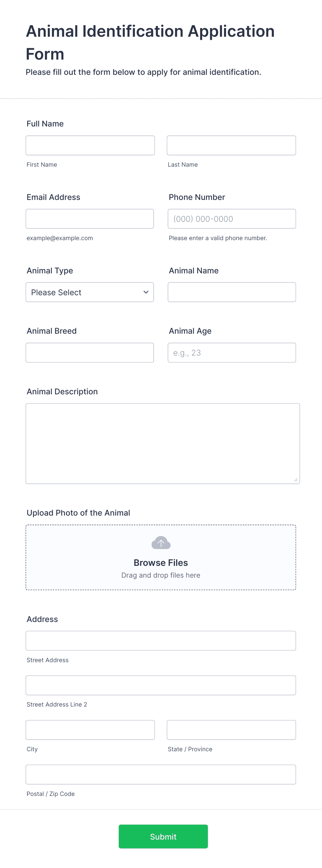
Task: Select the State / Province field
Action: tap(231, 730)
